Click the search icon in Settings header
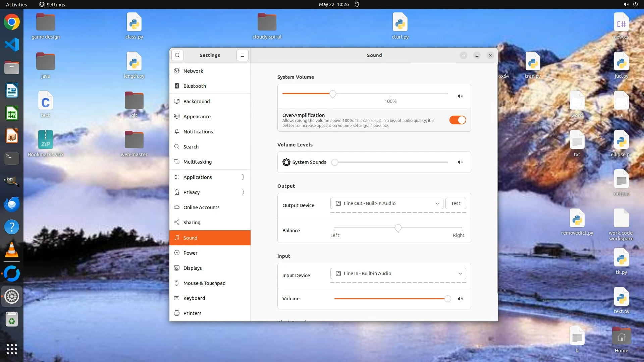This screenshot has height=362, width=644. coord(177,55)
